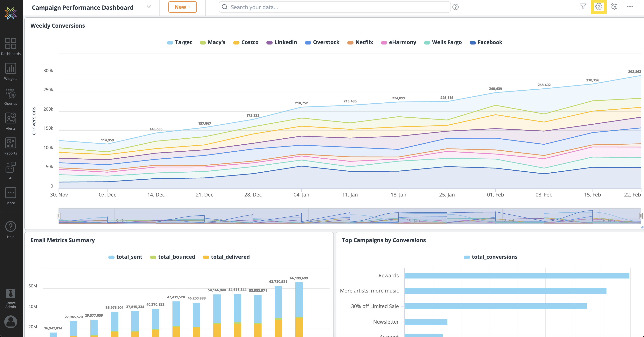Go to Queries in the sidebar

click(10, 96)
